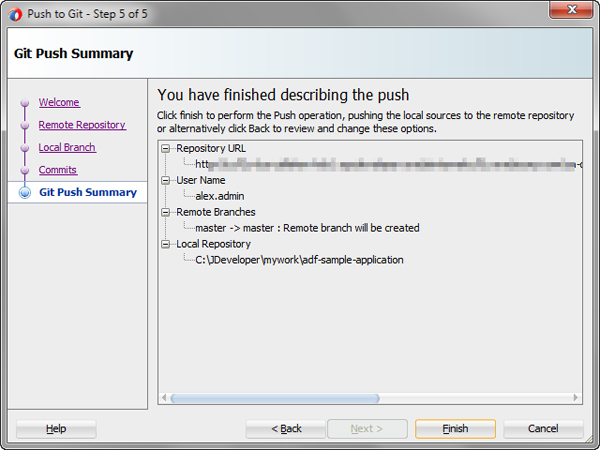Select the master -> master branch entry
Image resolution: width=600 pixels, height=450 pixels.
click(x=307, y=228)
